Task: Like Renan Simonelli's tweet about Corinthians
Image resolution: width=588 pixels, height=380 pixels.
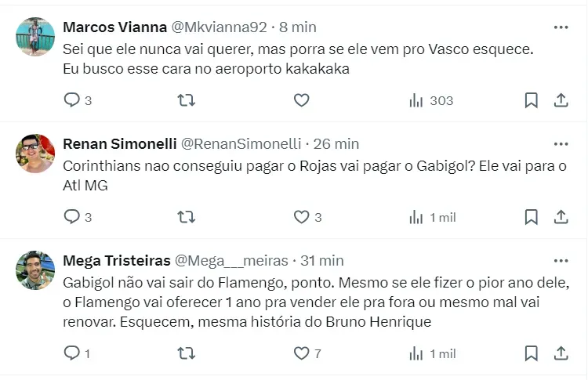Action: (x=301, y=217)
